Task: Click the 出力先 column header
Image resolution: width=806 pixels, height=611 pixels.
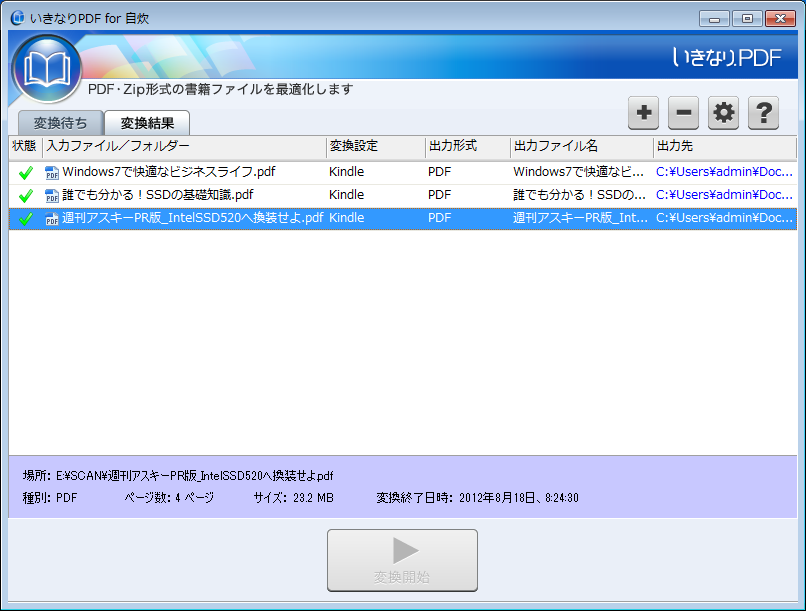Action: click(x=725, y=146)
